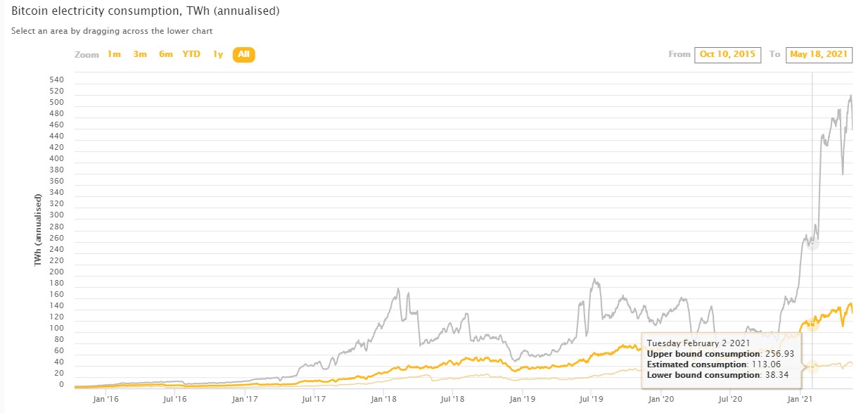Click the Jul '17 x-axis label
The height and width of the screenshot is (413, 868).
coord(314,399)
